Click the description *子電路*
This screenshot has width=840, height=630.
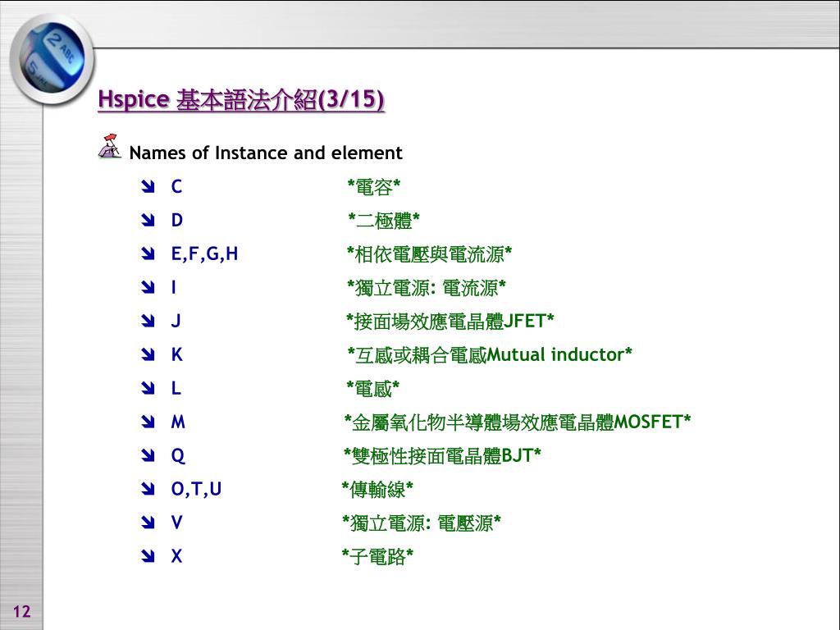point(377,557)
